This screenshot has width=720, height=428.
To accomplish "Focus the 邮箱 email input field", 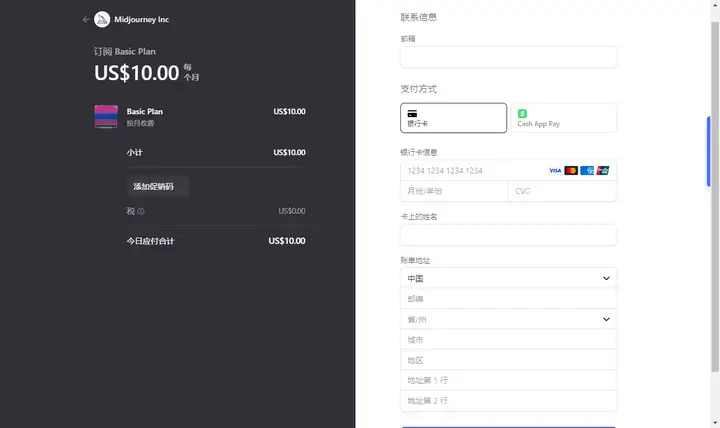I will [508, 57].
